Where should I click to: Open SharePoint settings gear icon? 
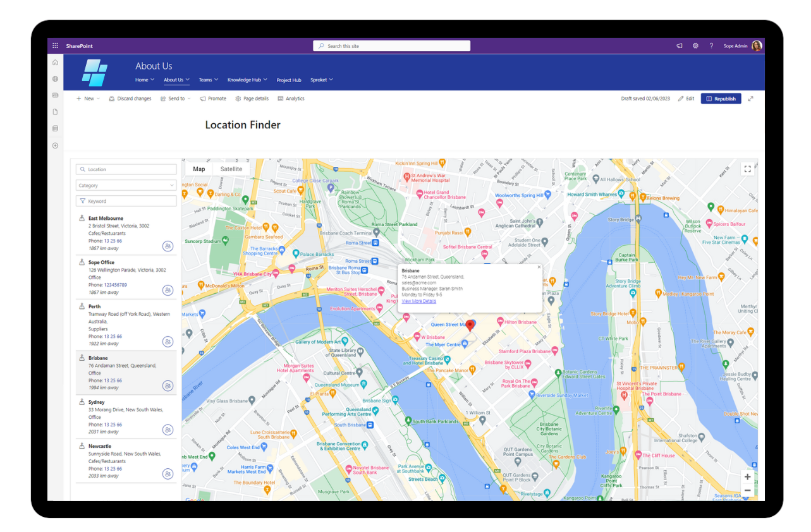coord(695,45)
